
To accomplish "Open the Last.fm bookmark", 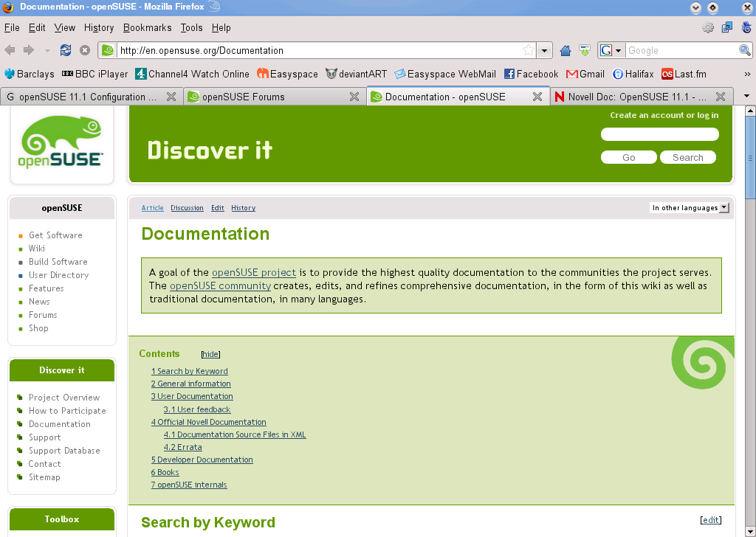I will click(x=684, y=74).
